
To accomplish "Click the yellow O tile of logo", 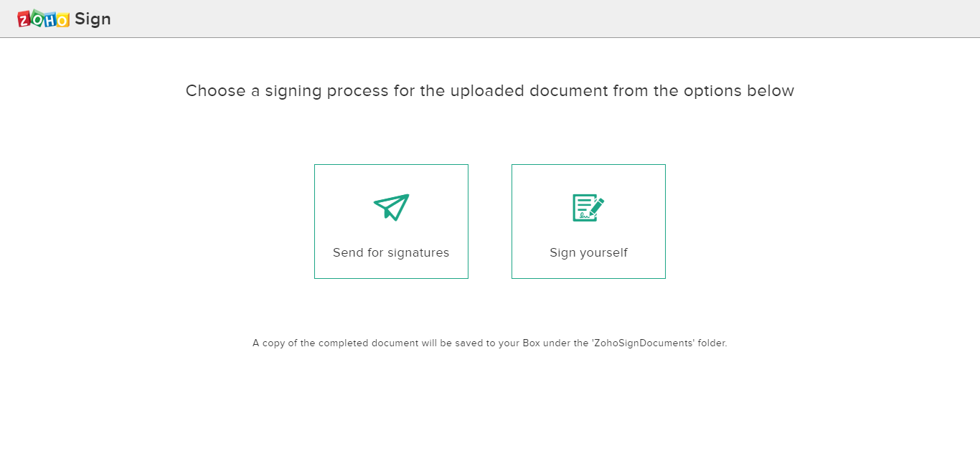I will click(62, 19).
